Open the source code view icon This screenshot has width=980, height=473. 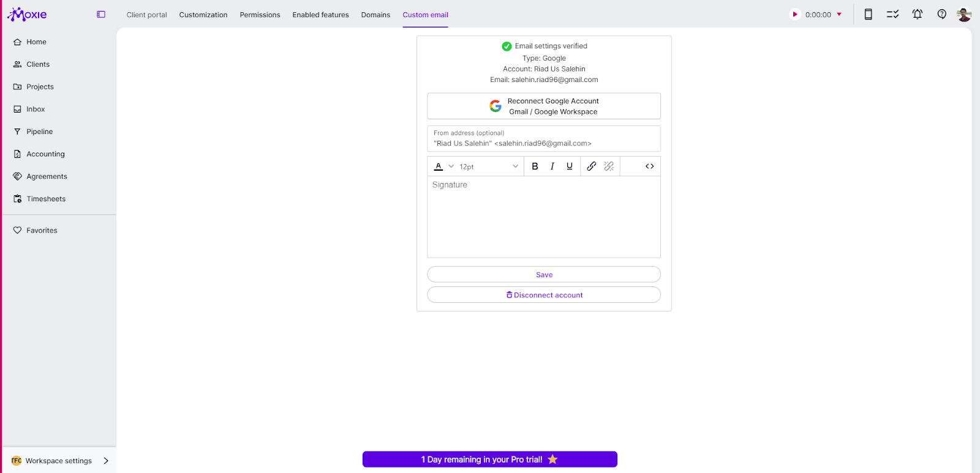[x=649, y=166]
